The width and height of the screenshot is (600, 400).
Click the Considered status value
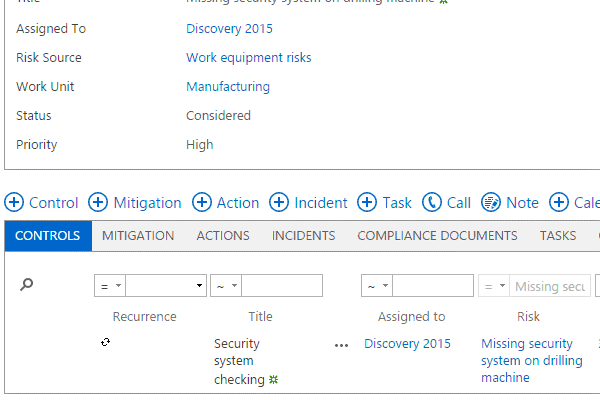click(218, 116)
